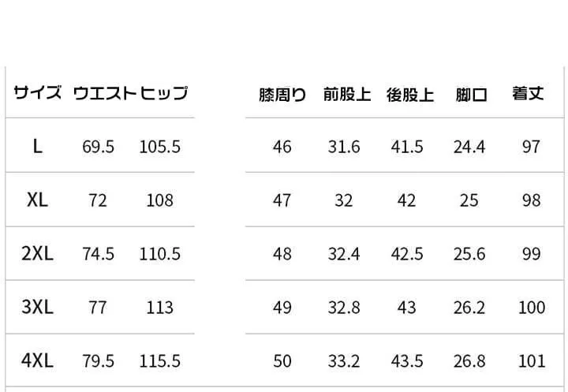Click the 3XL size row label

coord(37,307)
